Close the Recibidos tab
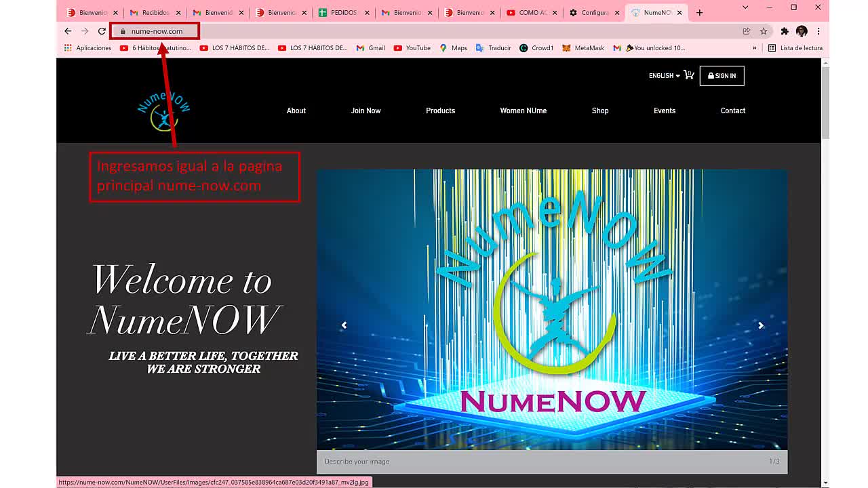 [x=178, y=12]
